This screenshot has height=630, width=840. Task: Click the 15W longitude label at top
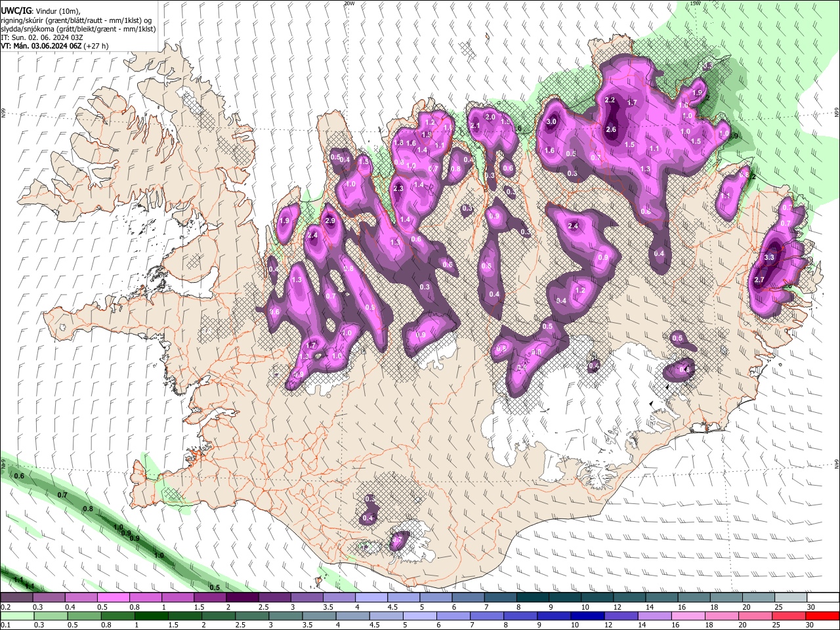click(x=696, y=3)
